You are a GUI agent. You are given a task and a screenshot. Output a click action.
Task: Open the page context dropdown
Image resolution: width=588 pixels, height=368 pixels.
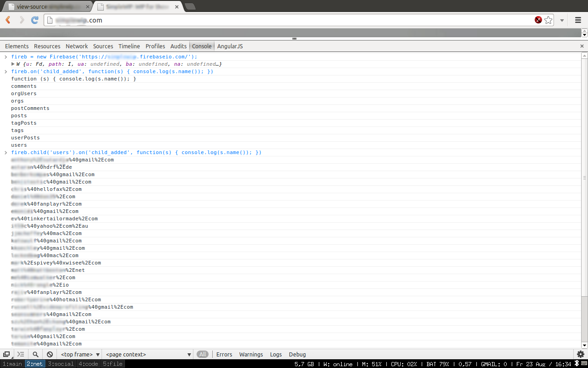pyautogui.click(x=148, y=354)
